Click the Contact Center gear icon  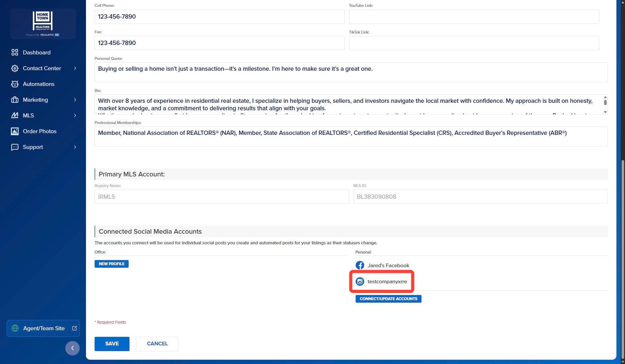pyautogui.click(x=15, y=68)
